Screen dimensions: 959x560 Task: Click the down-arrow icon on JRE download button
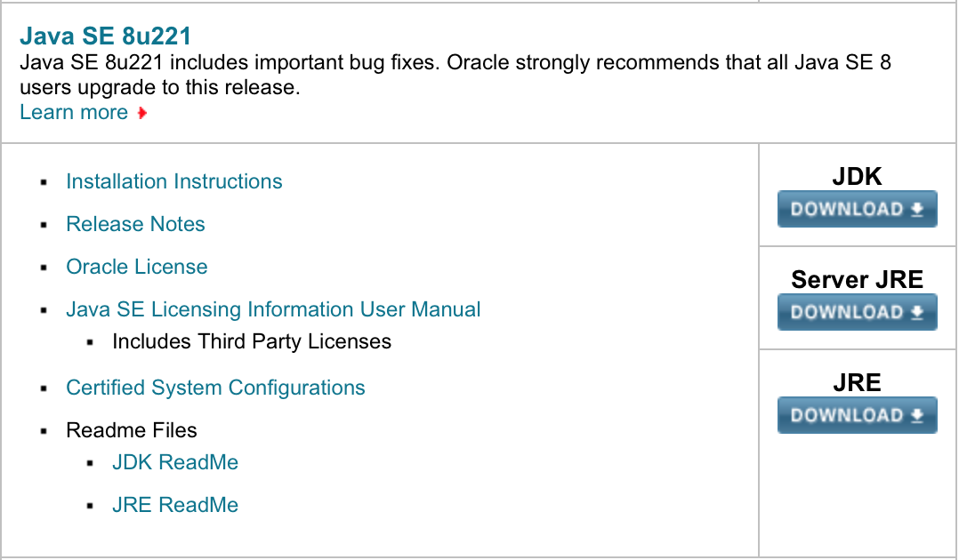pos(916,416)
